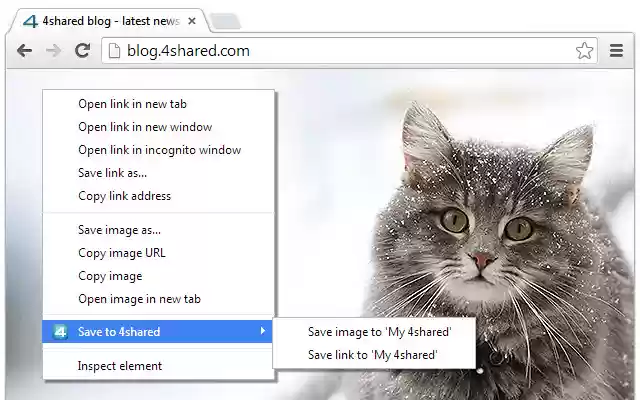Choose Open link in incognito window
640x400 pixels.
pos(158,150)
